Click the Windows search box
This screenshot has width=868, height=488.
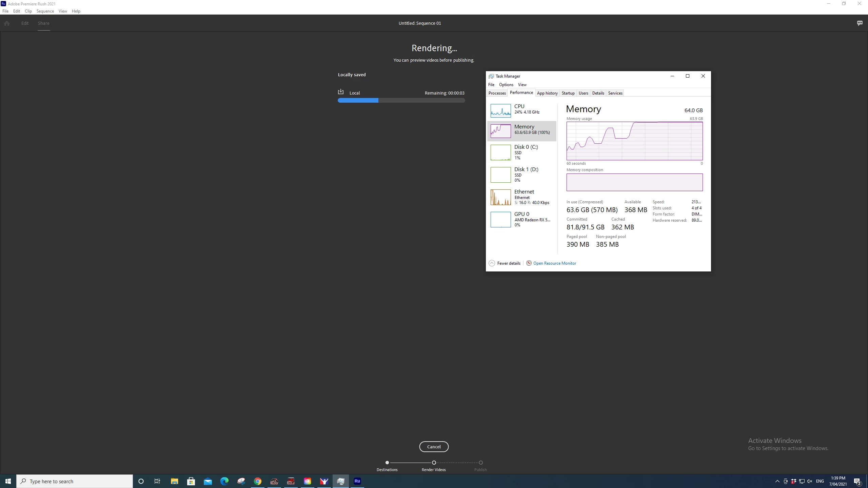pyautogui.click(x=75, y=481)
